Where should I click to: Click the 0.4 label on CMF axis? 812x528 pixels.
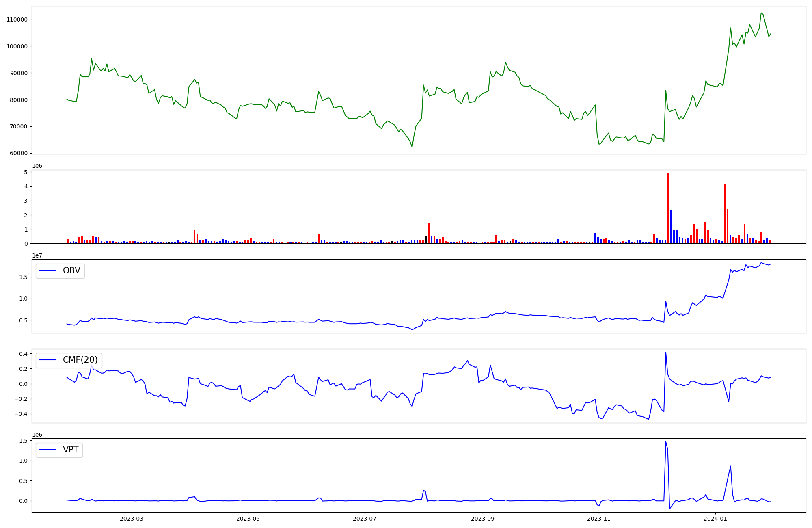23,354
